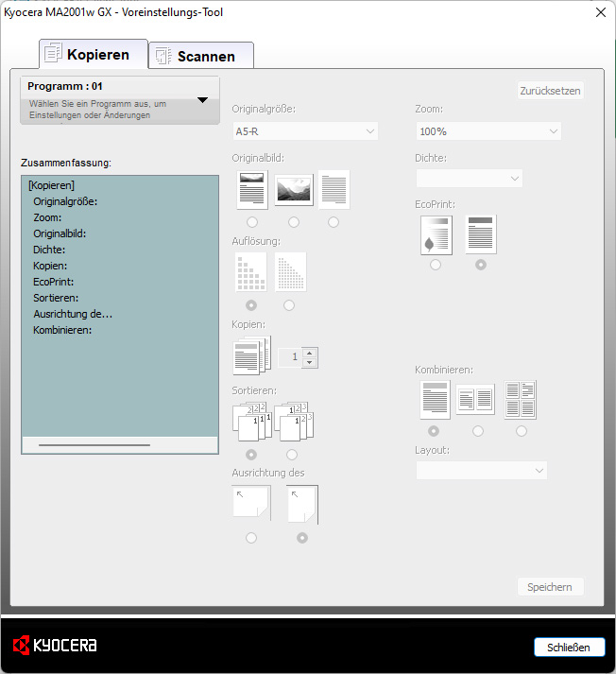This screenshot has height=674, width=616.
Task: Choose the coarse-dot Auflösung icon
Action: point(251,272)
